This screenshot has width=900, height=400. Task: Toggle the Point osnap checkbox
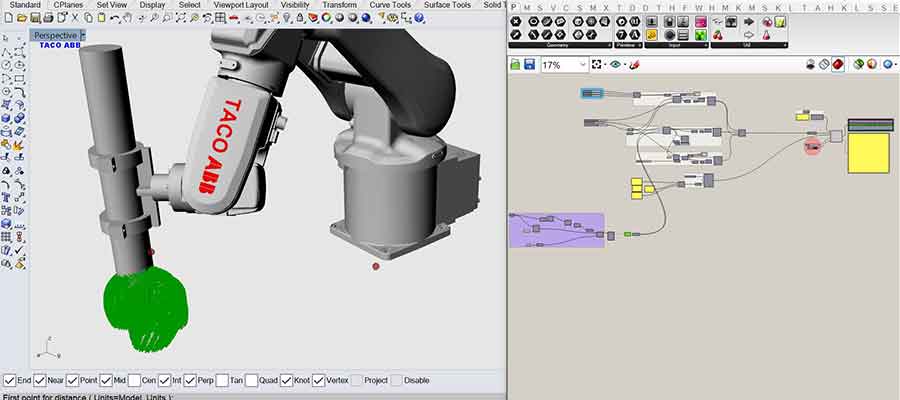click(72, 380)
